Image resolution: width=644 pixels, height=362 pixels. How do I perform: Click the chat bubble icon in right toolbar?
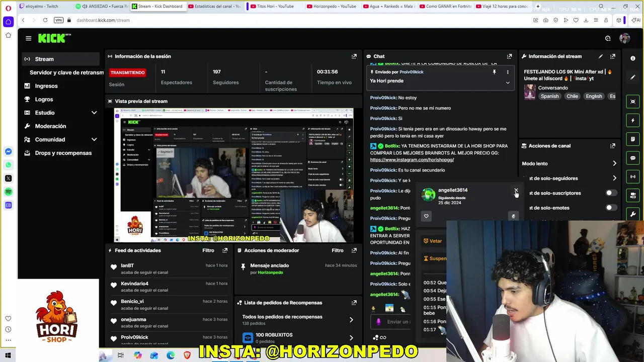[633, 158]
